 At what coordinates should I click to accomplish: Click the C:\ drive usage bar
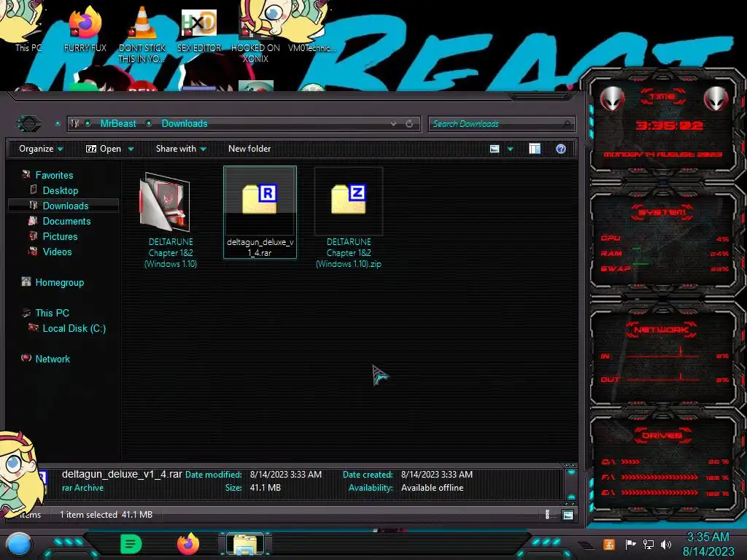[x=630, y=462]
